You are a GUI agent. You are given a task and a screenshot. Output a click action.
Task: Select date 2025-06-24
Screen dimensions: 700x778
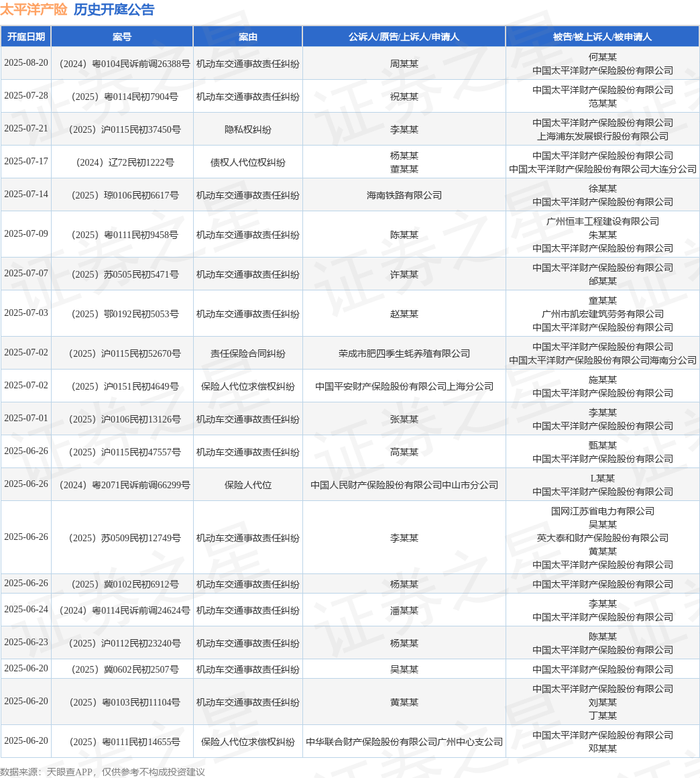(x=26, y=609)
